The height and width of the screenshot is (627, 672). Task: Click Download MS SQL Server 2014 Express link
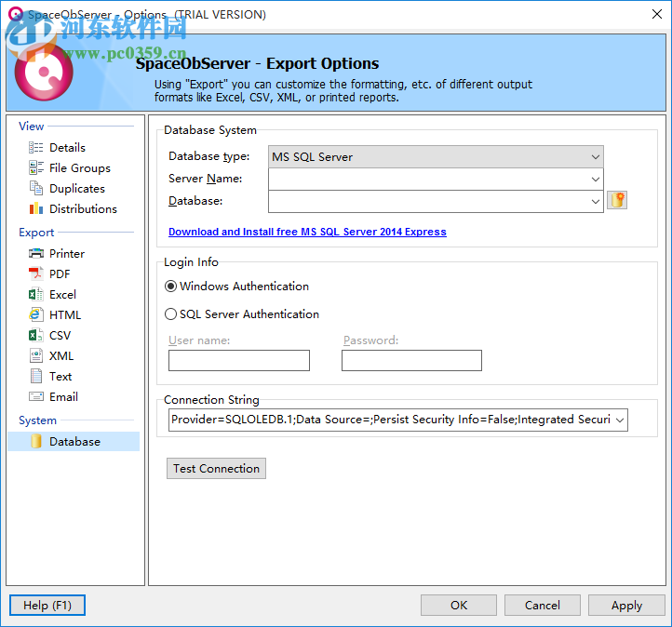click(307, 232)
